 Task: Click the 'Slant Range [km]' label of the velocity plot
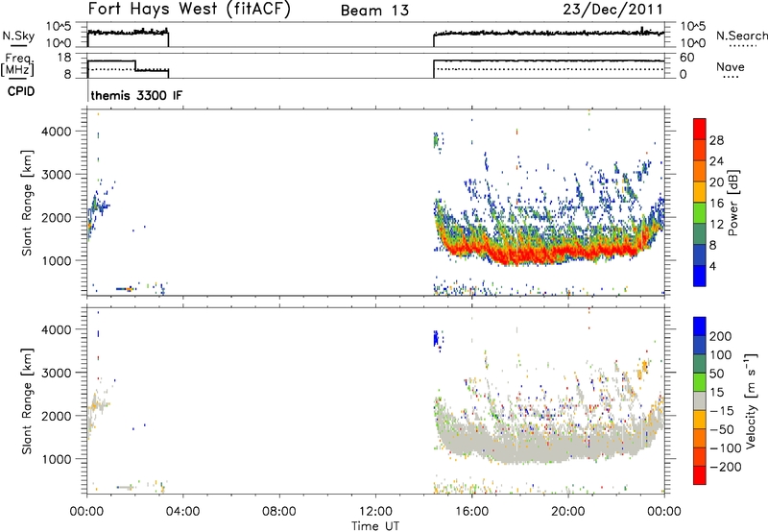point(27,401)
